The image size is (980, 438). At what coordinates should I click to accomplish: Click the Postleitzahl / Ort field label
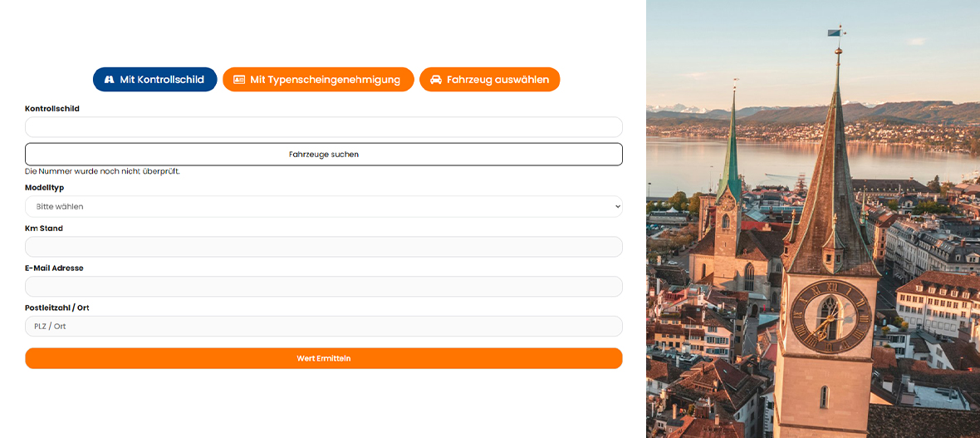click(56, 308)
